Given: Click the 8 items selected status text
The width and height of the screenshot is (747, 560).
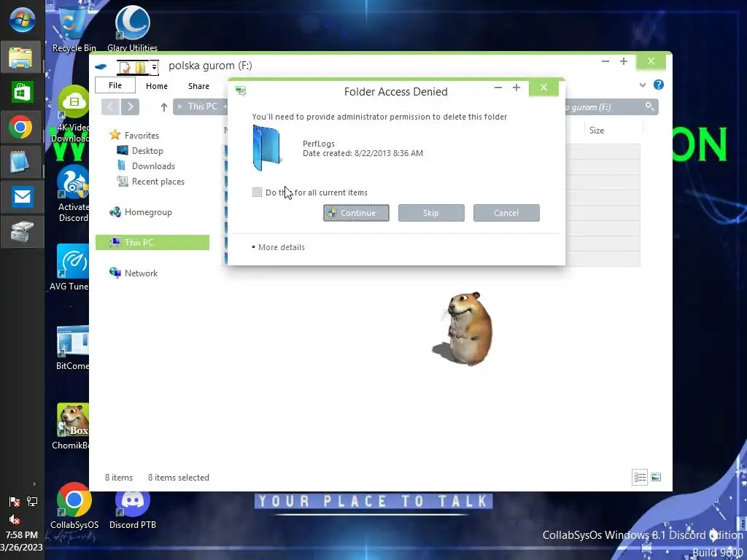Looking at the screenshot, I should pos(179,478).
